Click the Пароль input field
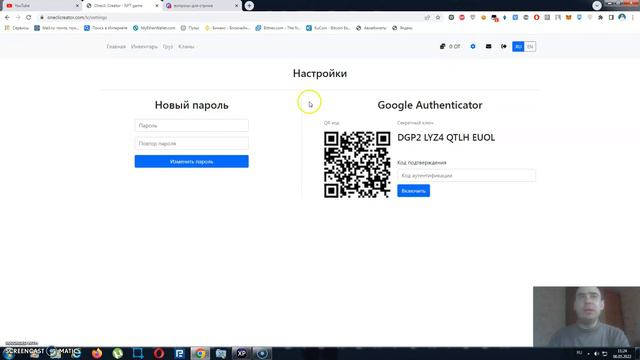Viewport: 640px width, 360px height. 191,125
